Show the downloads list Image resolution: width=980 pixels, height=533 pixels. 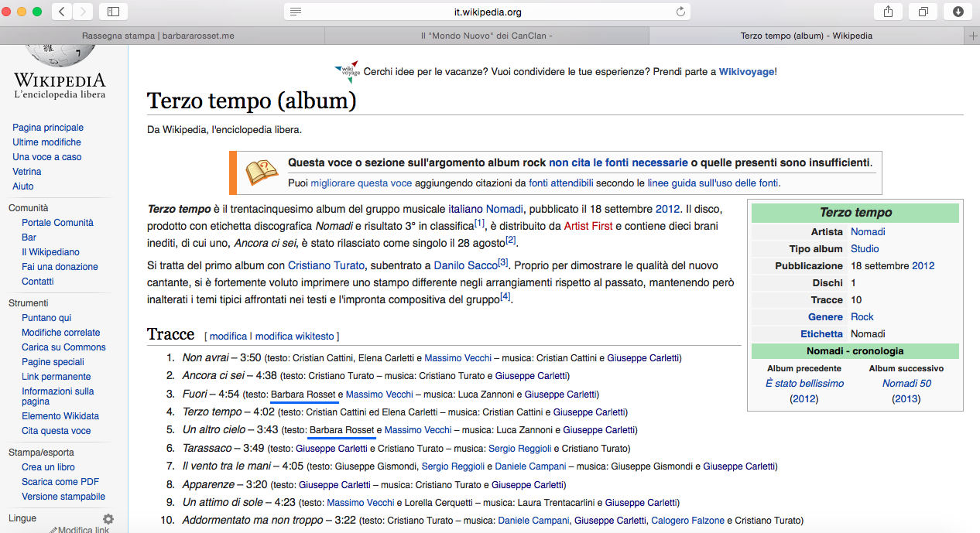(x=958, y=12)
